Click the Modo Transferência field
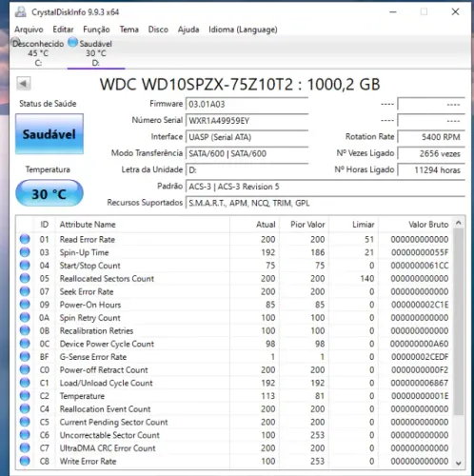This screenshot has width=474, height=476. (x=247, y=153)
